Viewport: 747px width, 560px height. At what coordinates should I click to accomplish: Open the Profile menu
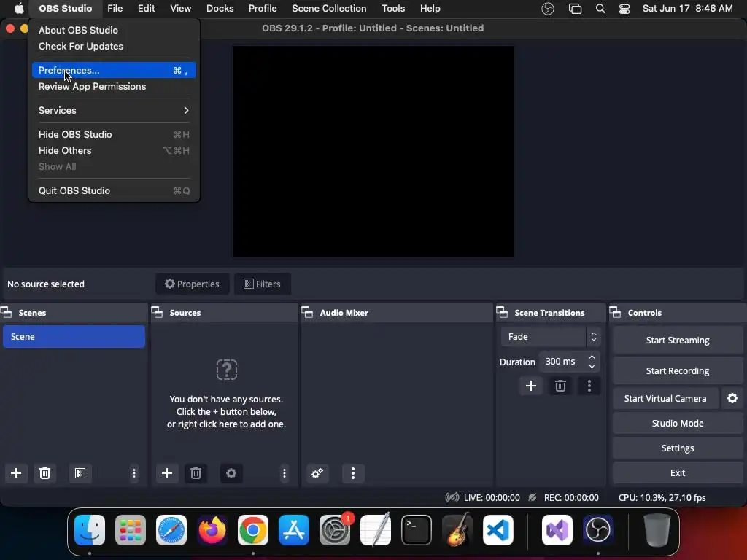(263, 9)
